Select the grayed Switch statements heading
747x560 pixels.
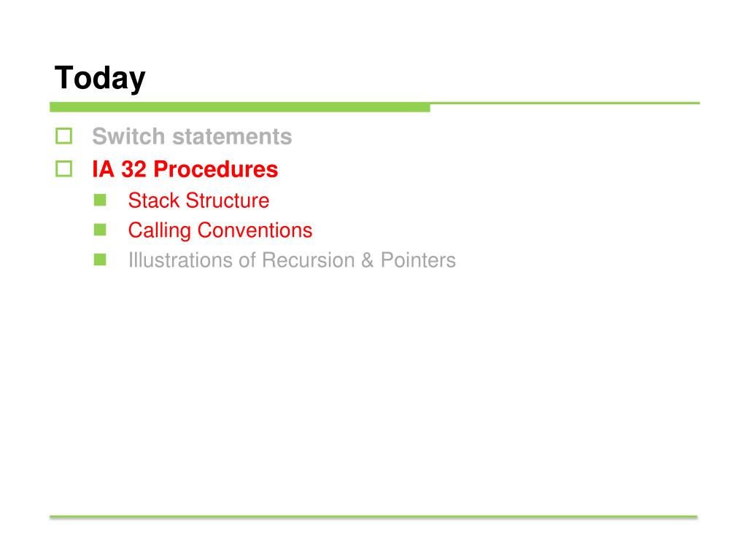point(192,136)
